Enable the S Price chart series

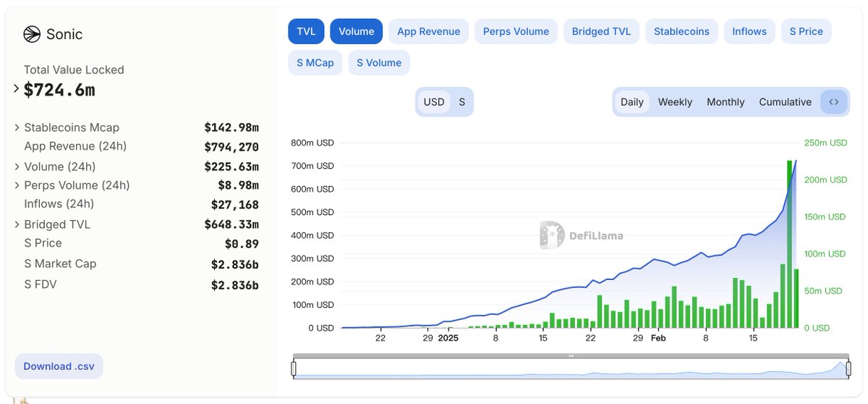[807, 31]
